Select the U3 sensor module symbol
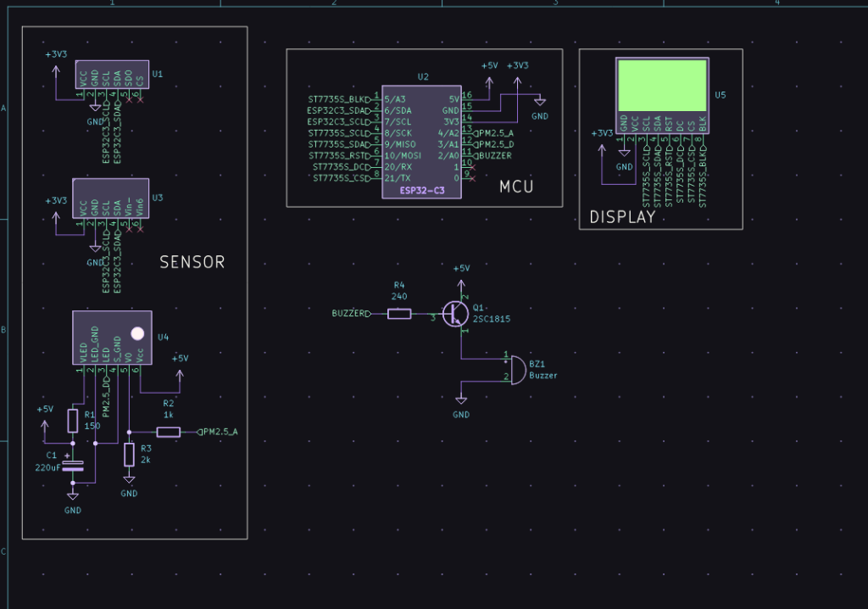 click(x=111, y=198)
